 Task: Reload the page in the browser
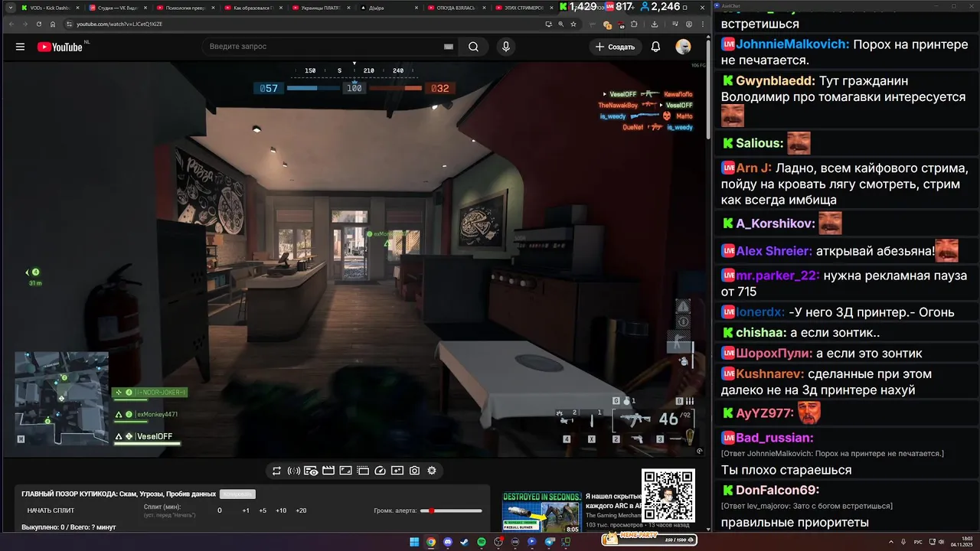pyautogui.click(x=39, y=24)
